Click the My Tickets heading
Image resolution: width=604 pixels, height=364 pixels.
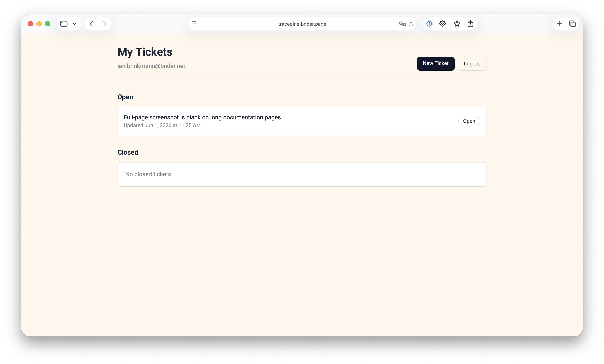pyautogui.click(x=145, y=52)
